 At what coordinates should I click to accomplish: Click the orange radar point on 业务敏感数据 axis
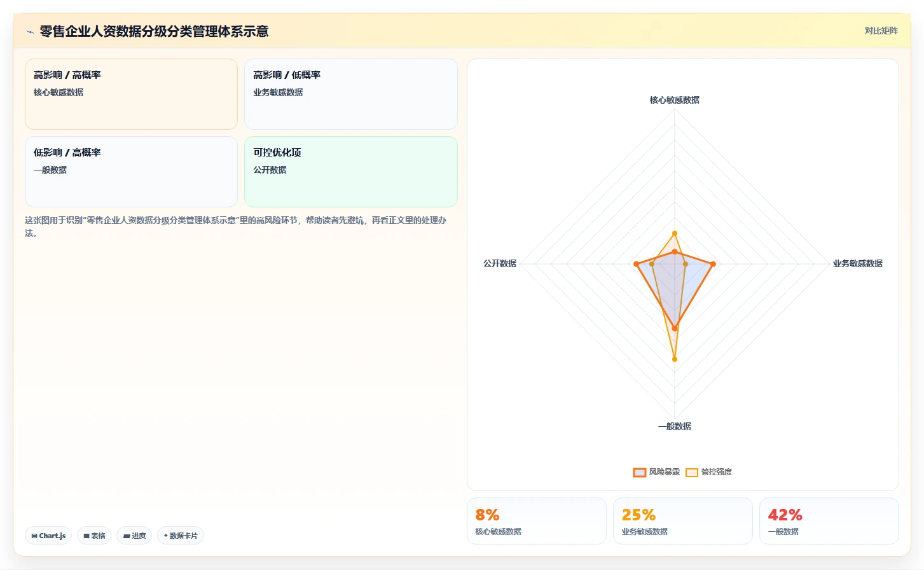click(713, 264)
